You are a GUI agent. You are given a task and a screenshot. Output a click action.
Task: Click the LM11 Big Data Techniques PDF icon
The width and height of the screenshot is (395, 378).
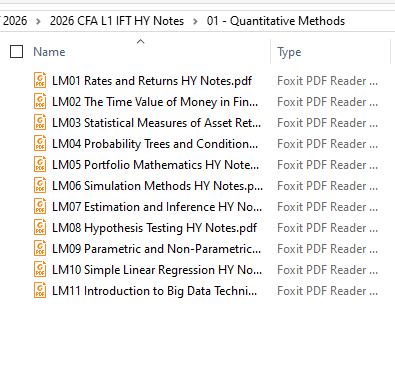point(40,290)
